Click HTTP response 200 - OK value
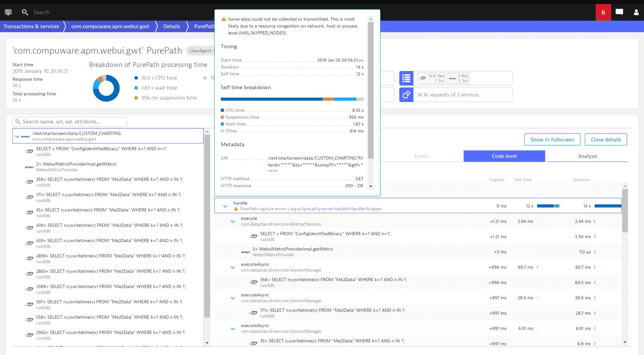 click(x=354, y=186)
